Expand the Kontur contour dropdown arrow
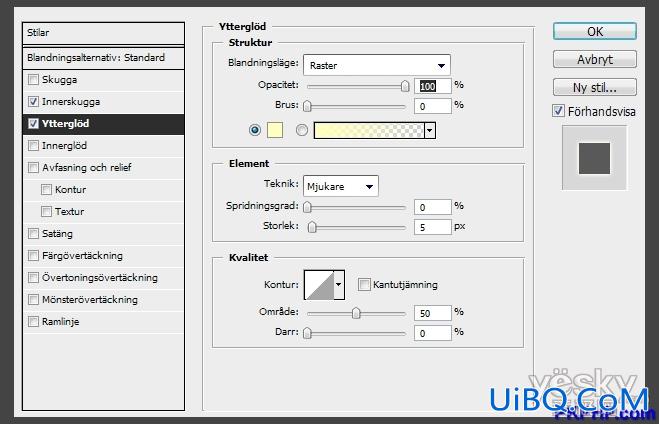The image size is (659, 424). click(339, 285)
